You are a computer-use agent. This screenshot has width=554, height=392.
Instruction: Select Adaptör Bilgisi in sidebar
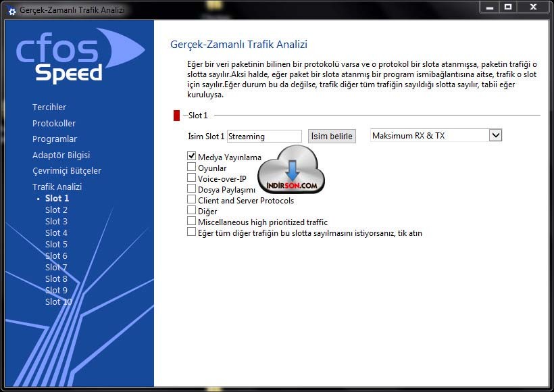tap(61, 155)
